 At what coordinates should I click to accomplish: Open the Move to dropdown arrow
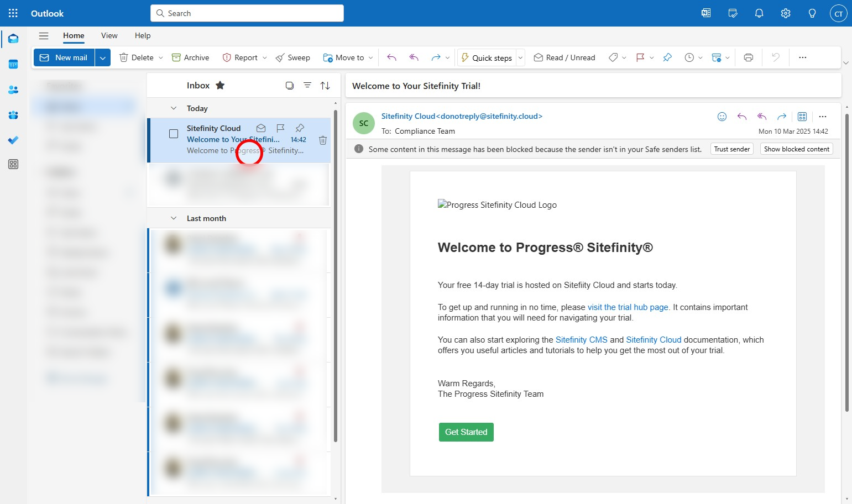(370, 57)
